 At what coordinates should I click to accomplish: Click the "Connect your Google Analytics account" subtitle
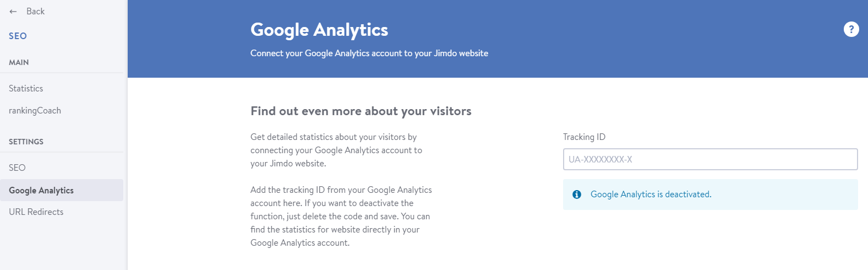click(369, 53)
